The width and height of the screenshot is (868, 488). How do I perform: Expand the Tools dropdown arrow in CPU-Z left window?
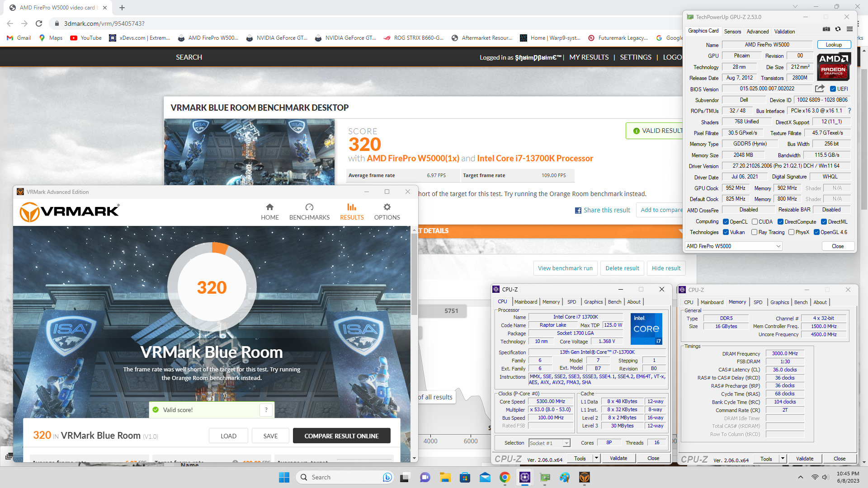click(x=596, y=458)
